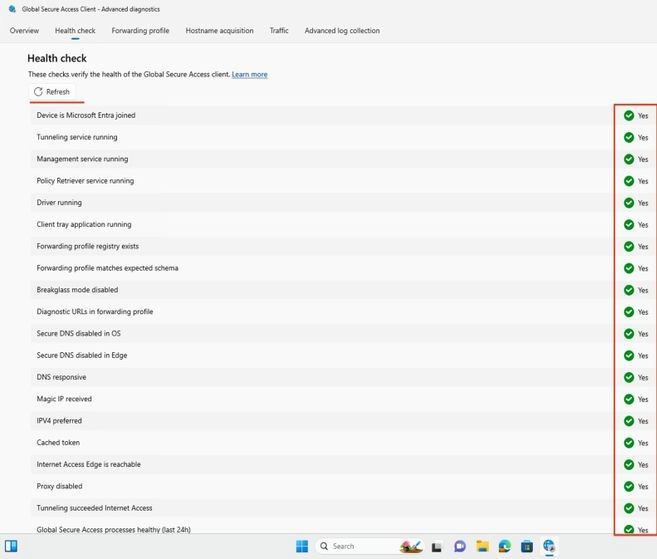This screenshot has height=559, width=657.
Task: Select 'Internet Access Edge is reachable' text
Action: point(89,464)
